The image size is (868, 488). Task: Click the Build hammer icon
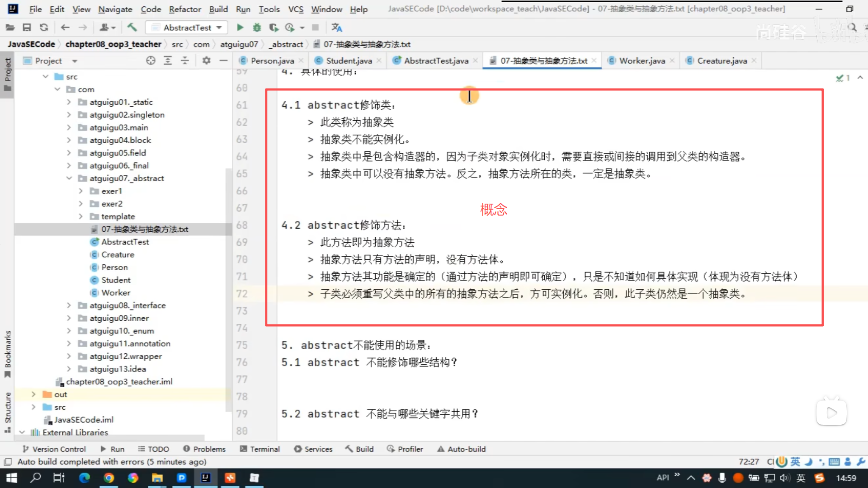(x=132, y=28)
